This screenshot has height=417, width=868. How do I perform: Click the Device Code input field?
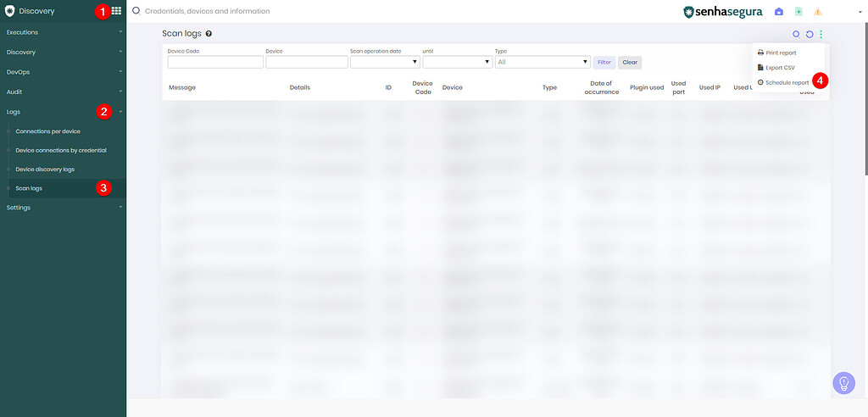[x=215, y=62]
